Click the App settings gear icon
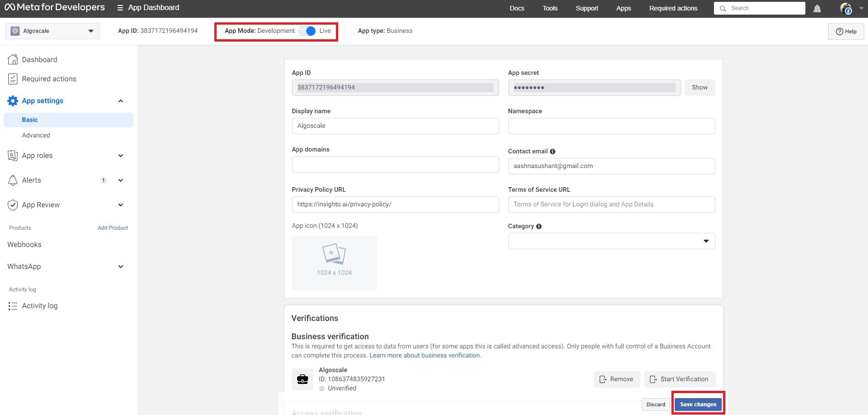This screenshot has width=868, height=415. 13,101
